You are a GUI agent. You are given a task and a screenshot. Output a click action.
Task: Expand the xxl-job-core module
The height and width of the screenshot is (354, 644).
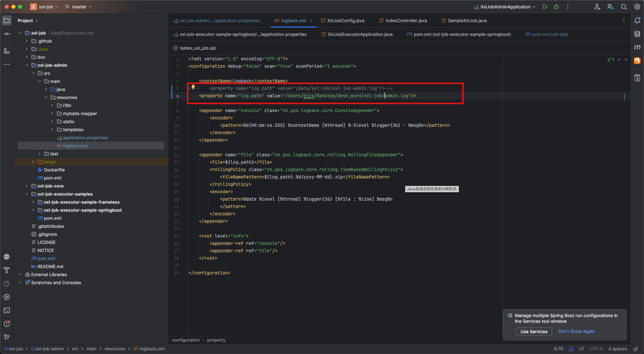27,186
